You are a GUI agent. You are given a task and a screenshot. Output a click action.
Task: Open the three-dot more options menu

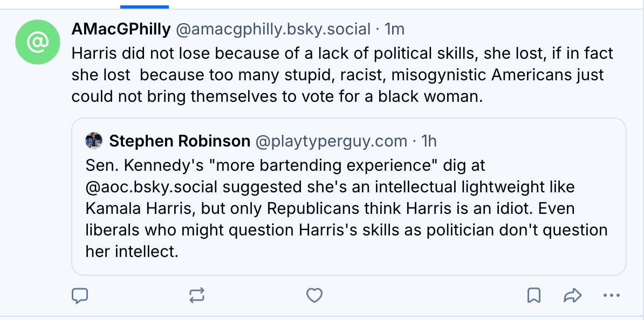click(x=611, y=295)
